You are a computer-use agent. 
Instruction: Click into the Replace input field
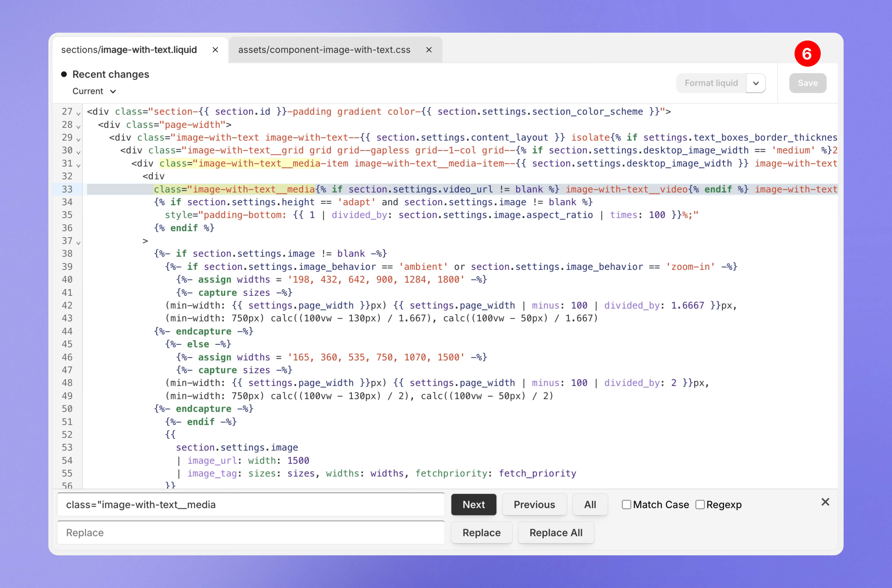[x=251, y=532]
